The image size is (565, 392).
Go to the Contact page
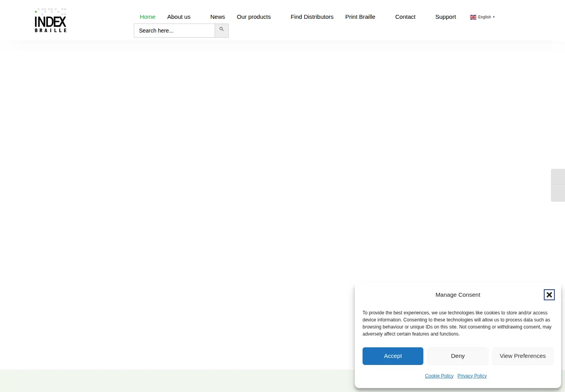[405, 17]
